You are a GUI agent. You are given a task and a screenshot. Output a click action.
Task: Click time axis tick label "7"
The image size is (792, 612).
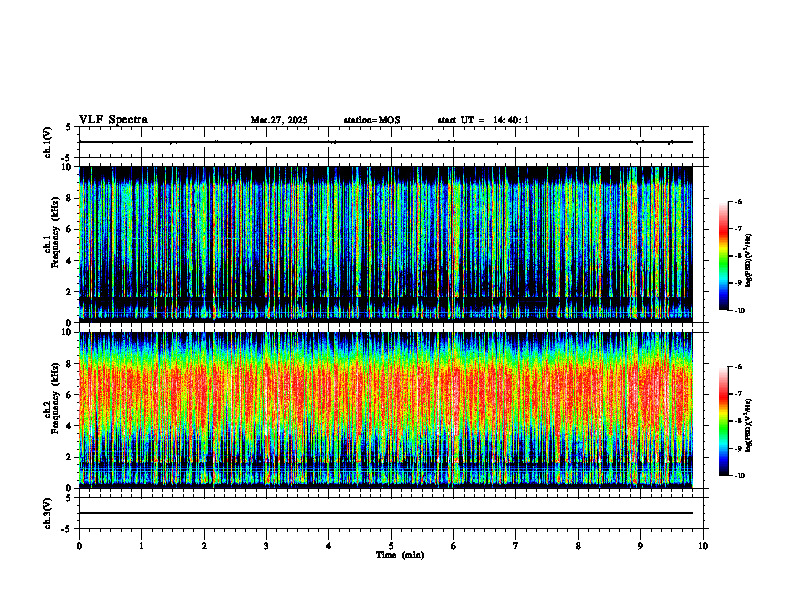click(516, 546)
